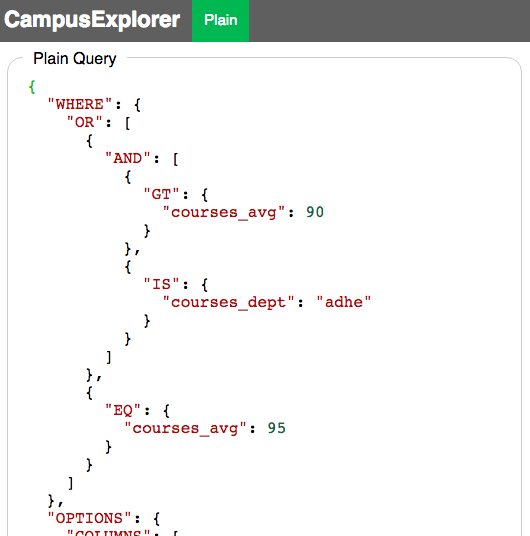Viewport: 530px width, 536px height.
Task: Click the green opening brace
Action: tap(32, 86)
